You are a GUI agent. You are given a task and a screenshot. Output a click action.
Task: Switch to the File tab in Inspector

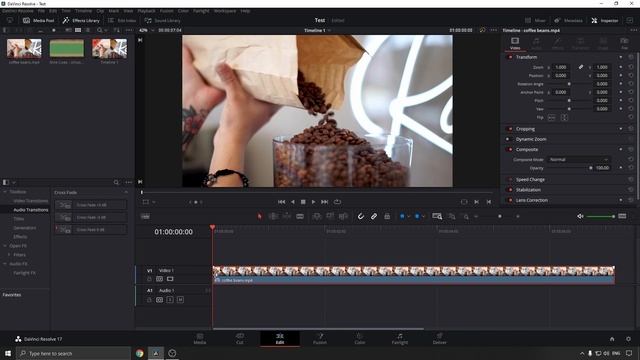[624, 43]
